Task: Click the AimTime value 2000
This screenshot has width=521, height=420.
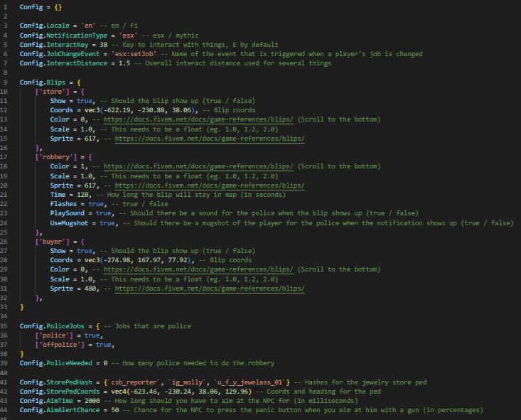Action: click(x=92, y=401)
